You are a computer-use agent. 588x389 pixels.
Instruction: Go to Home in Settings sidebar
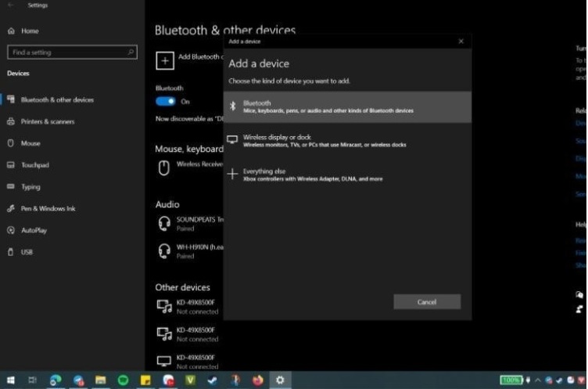pos(30,31)
